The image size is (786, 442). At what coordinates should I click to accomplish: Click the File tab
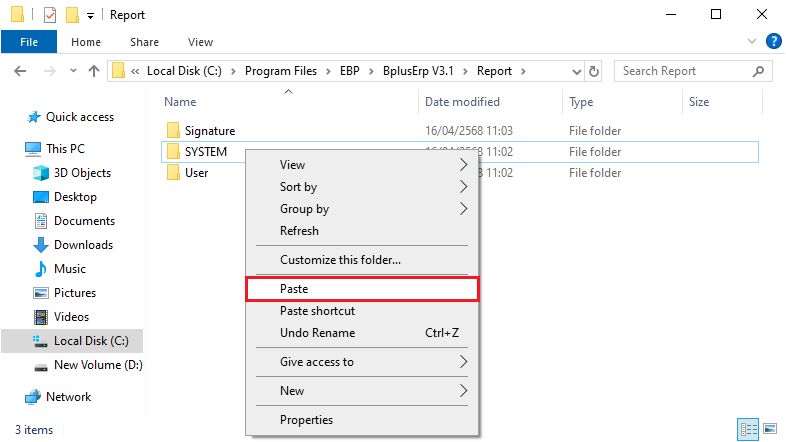click(29, 42)
